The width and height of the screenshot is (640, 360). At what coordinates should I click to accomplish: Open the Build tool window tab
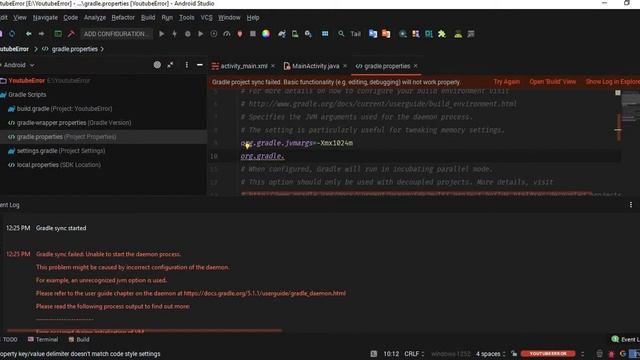tap(79, 339)
